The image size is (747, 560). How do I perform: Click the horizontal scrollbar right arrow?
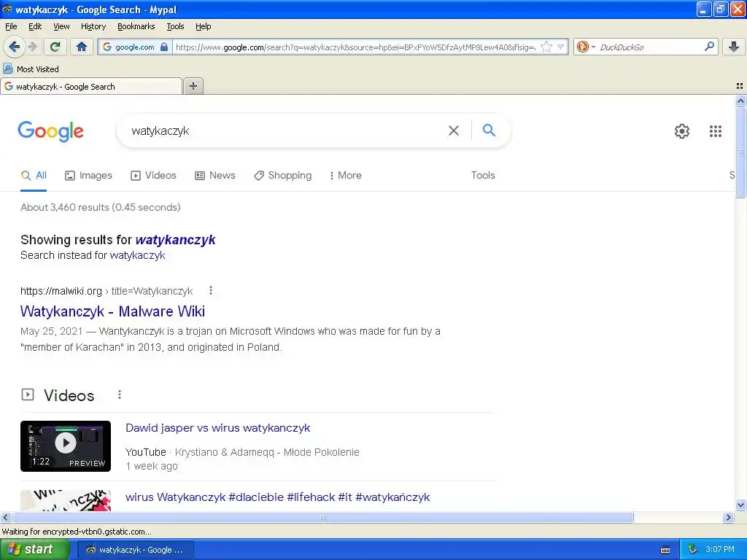coord(727,517)
